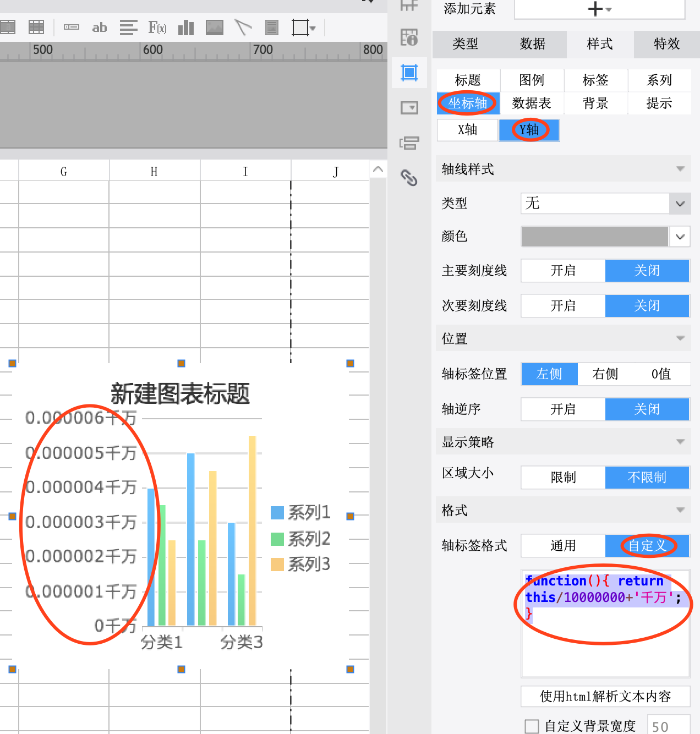Select the 数据表 style section
This screenshot has height=734, width=700.
click(532, 103)
